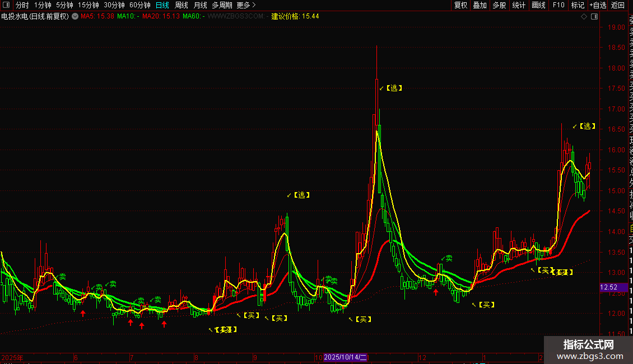Click the 【逃】 signal near 16.50 price level
The width and height of the screenshot is (633, 364).
[588, 127]
